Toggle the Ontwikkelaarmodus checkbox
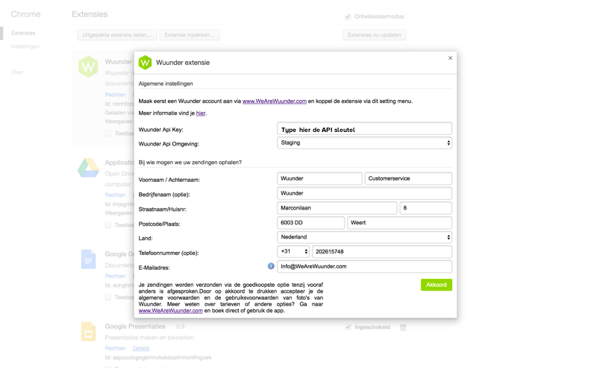Image resolution: width=589 pixels, height=368 pixels. point(348,17)
